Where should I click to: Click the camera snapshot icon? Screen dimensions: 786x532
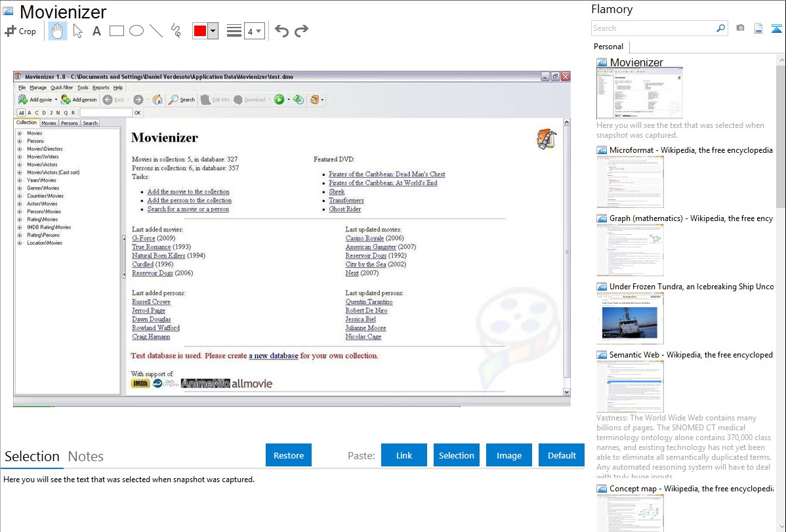[x=740, y=28]
